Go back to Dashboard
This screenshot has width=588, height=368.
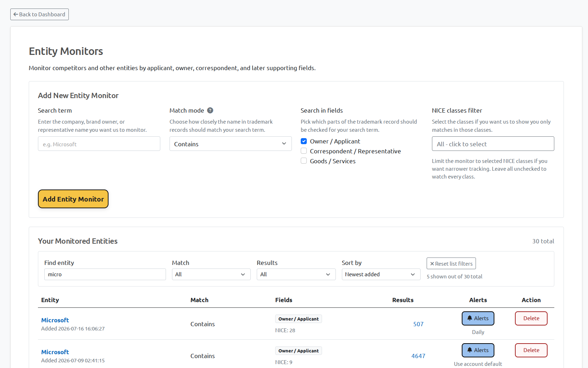[x=39, y=15]
